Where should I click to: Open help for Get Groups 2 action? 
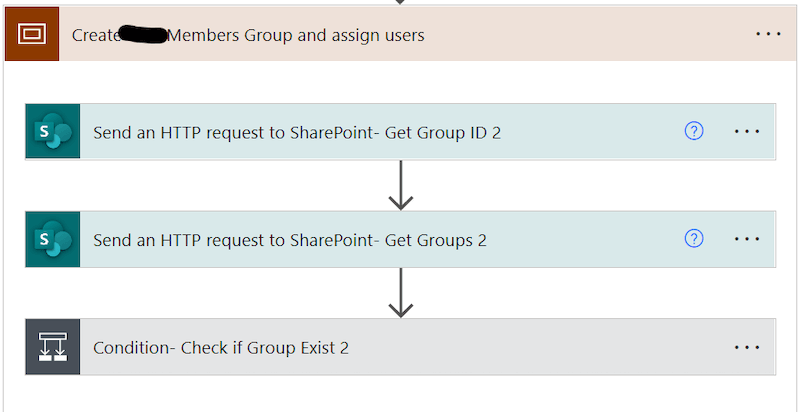click(x=693, y=239)
